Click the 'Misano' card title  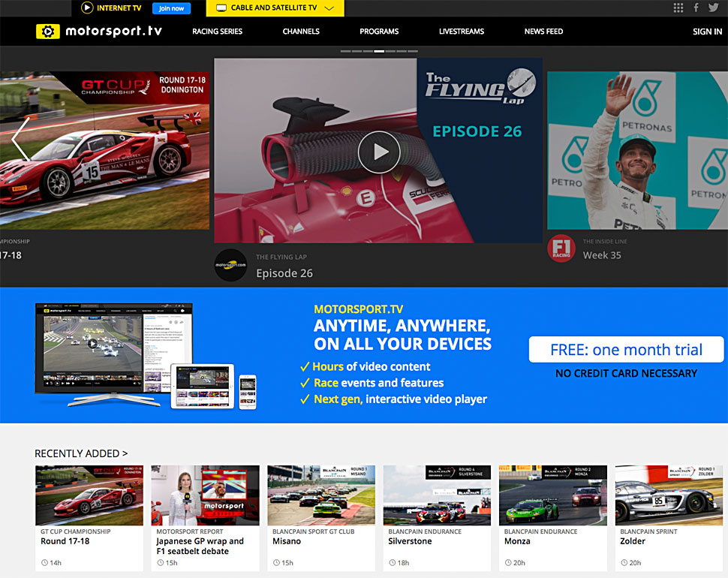pyautogui.click(x=287, y=541)
